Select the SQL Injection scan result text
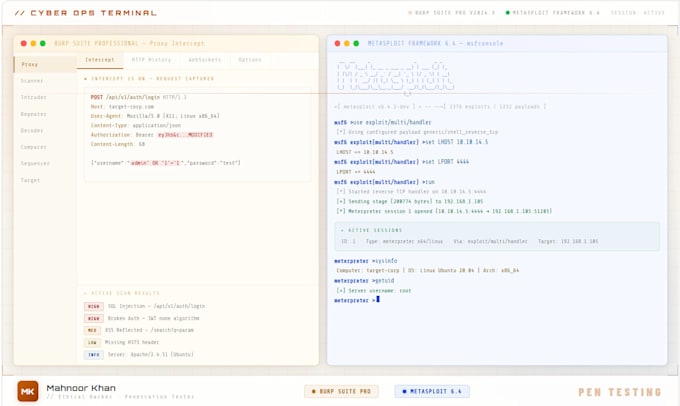The width and height of the screenshot is (680, 406). pyautogui.click(x=157, y=306)
